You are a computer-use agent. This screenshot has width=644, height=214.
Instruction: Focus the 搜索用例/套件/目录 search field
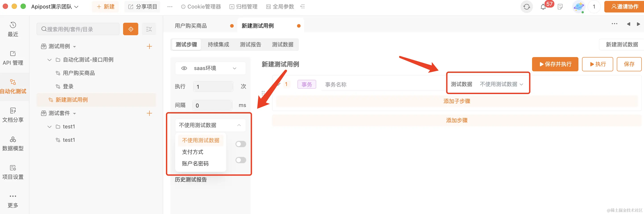pos(78,29)
